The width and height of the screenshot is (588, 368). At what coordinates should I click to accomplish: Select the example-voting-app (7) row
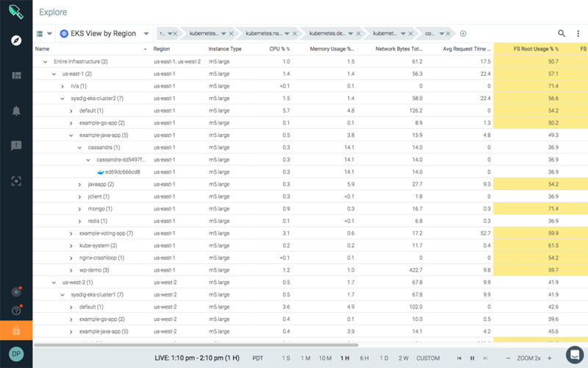tap(310, 233)
